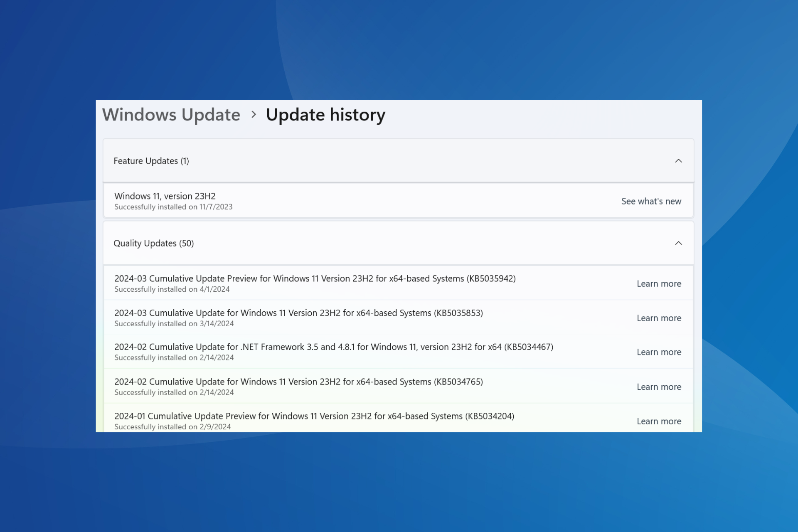Click the breadcrumb separator arrow icon
The image size is (798, 532).
tap(254, 114)
